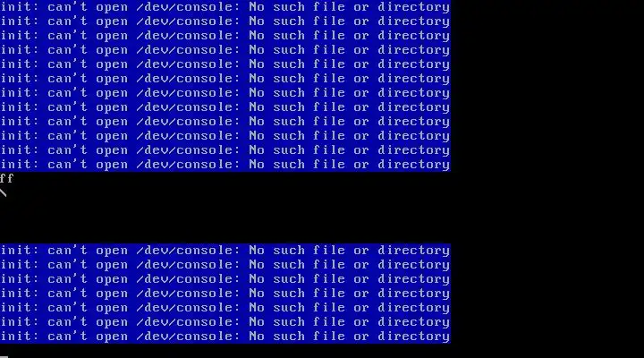Image resolution: width=644 pixels, height=358 pixels.
Task: Click the word "or" in the topmost line
Action: point(361,7)
